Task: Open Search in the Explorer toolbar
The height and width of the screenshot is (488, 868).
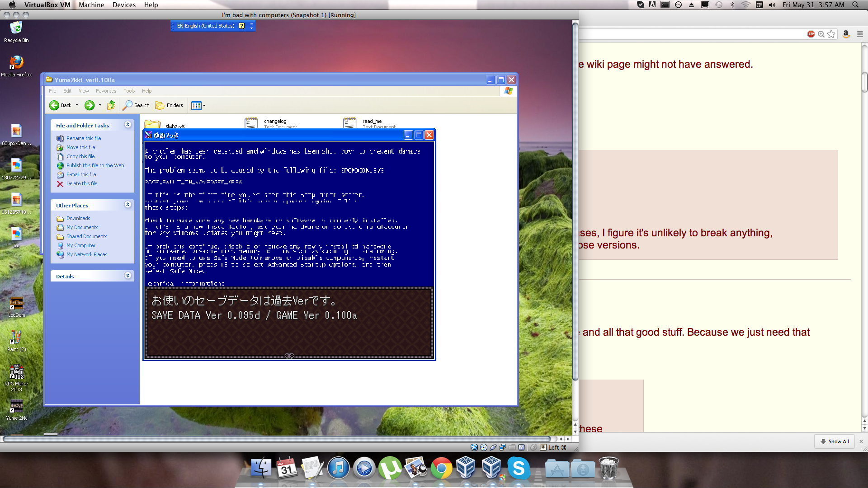Action: point(136,105)
